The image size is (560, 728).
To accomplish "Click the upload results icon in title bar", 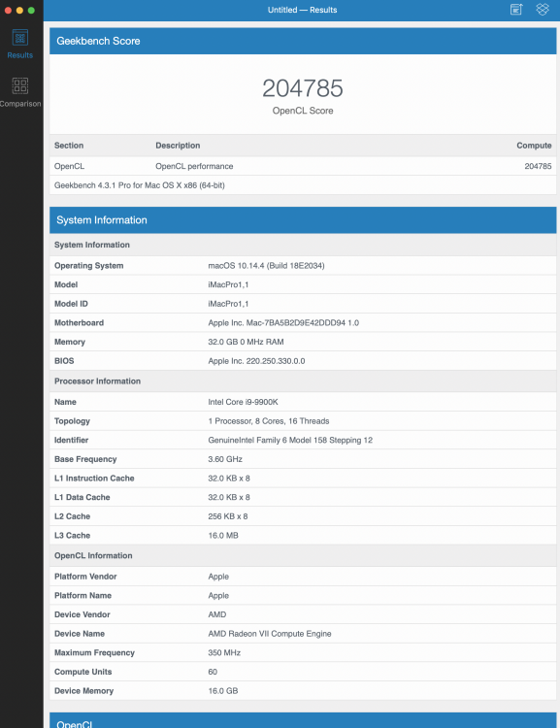I will (x=516, y=10).
